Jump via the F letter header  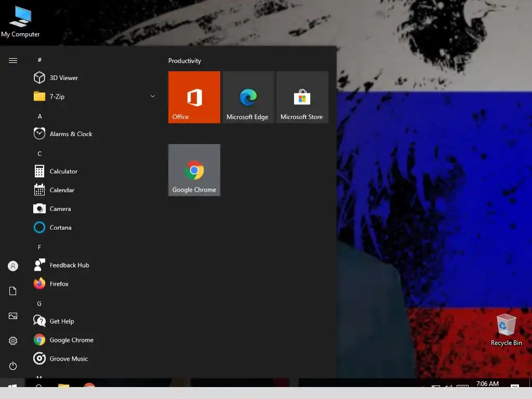tap(39, 247)
